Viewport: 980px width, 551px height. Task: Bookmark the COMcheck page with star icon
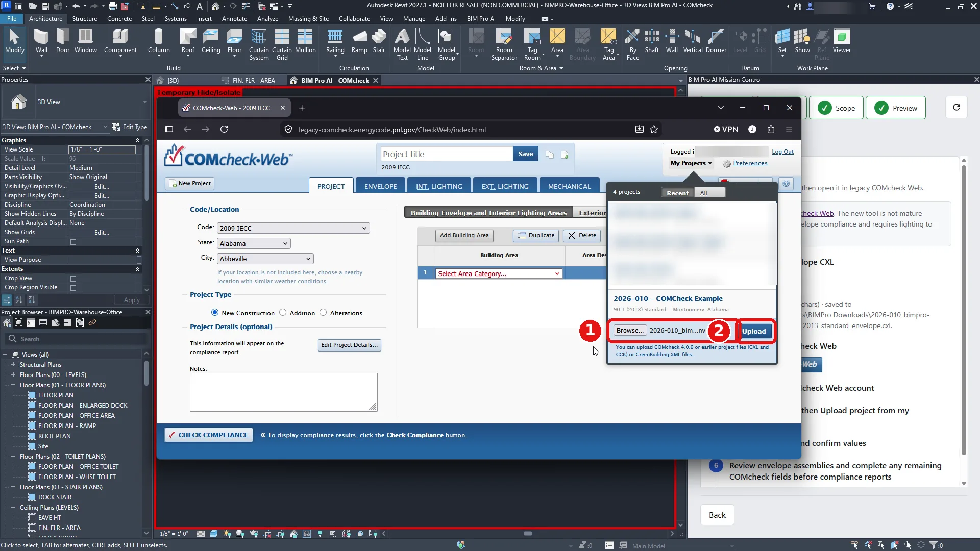tap(654, 129)
